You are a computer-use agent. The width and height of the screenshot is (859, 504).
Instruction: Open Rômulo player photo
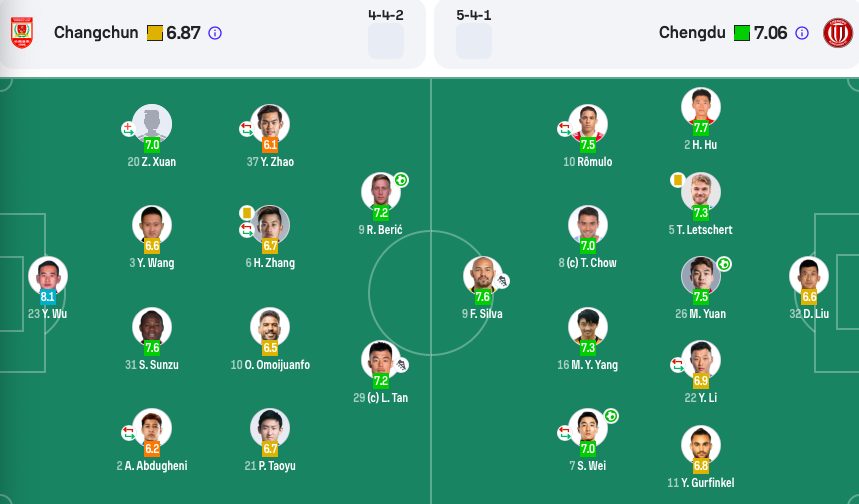(588, 124)
